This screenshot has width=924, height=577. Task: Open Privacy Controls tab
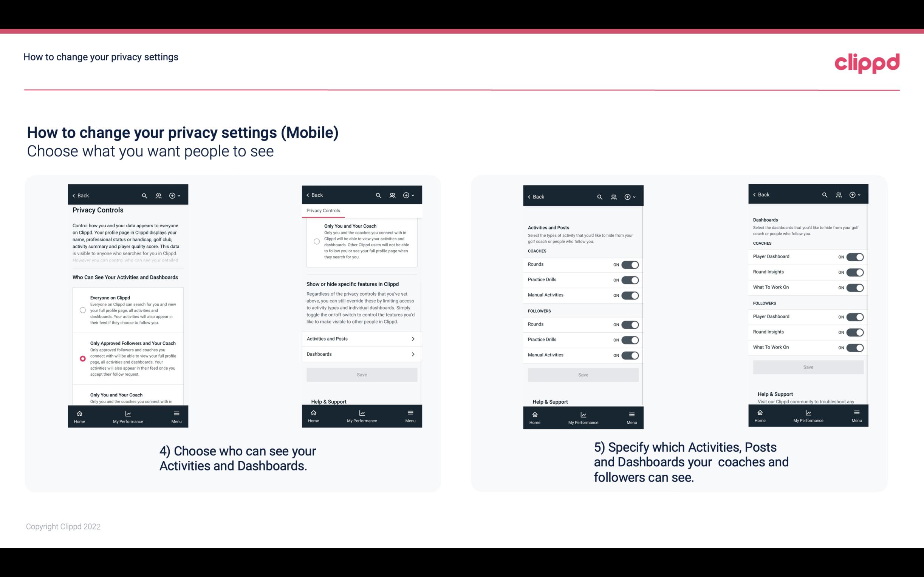323,211
